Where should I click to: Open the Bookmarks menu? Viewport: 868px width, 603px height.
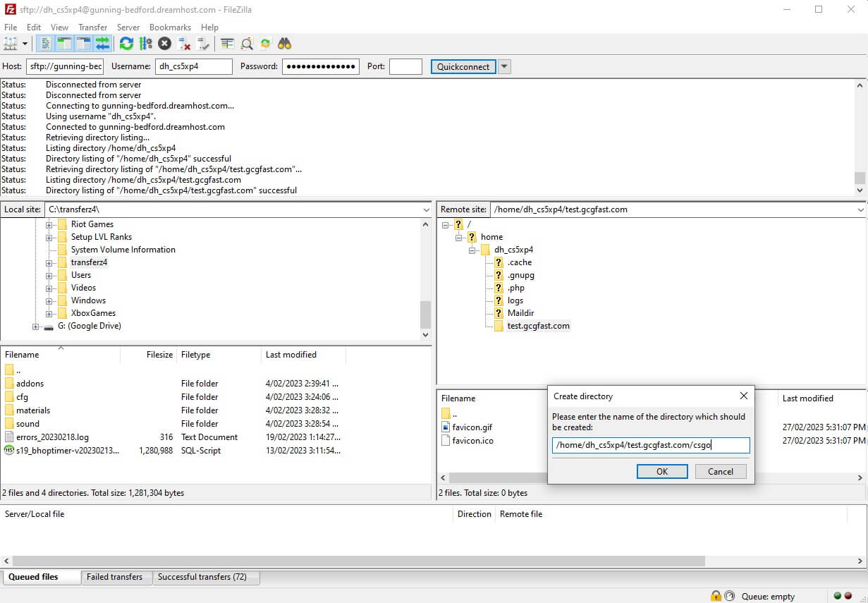[170, 27]
